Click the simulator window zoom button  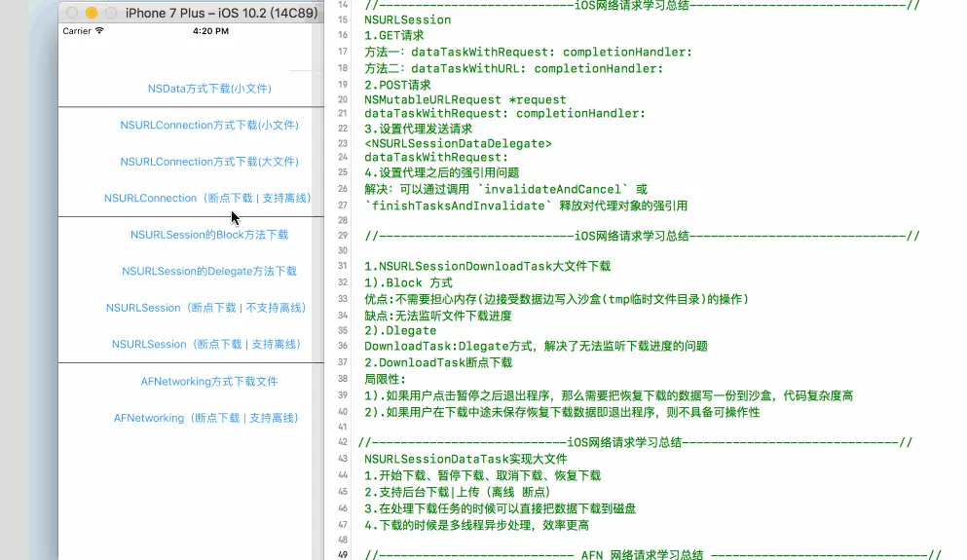pyautogui.click(x=111, y=13)
